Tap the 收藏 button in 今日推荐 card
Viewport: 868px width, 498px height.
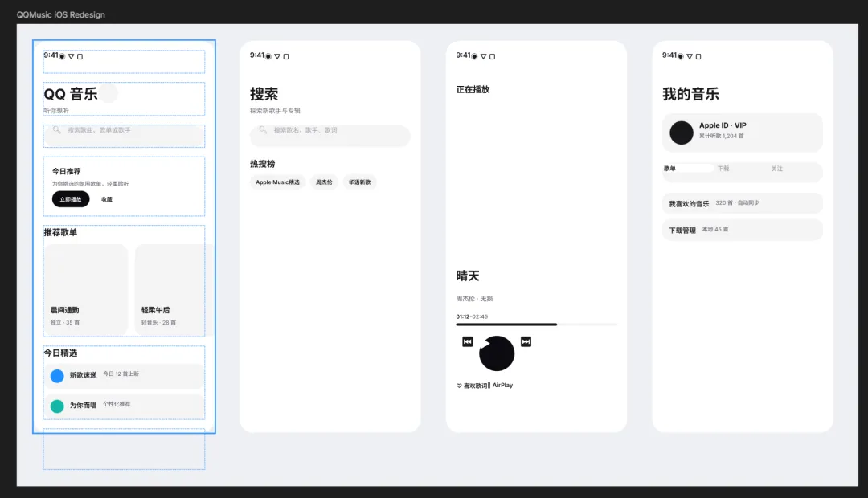(107, 199)
